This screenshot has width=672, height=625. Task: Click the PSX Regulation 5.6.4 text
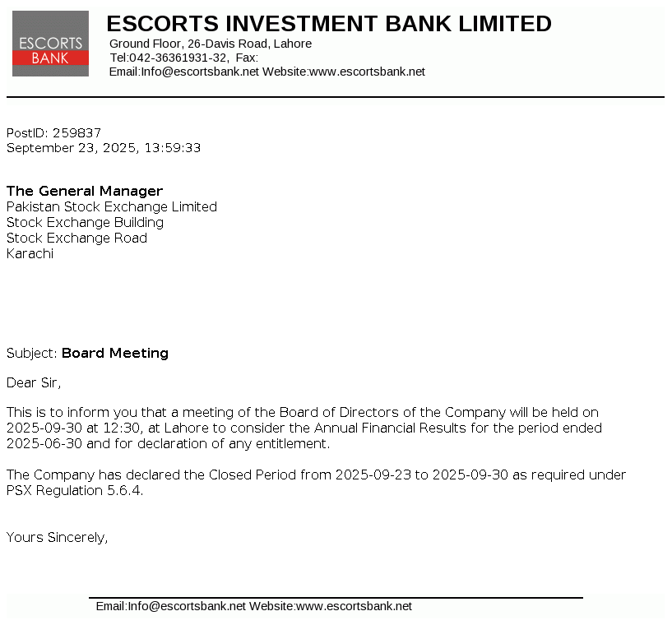74,491
